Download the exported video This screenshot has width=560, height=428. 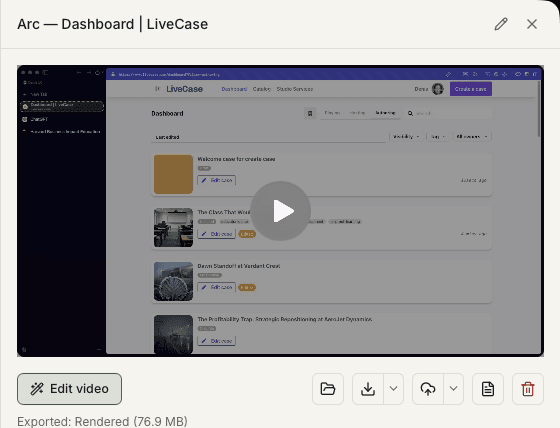[368, 389]
